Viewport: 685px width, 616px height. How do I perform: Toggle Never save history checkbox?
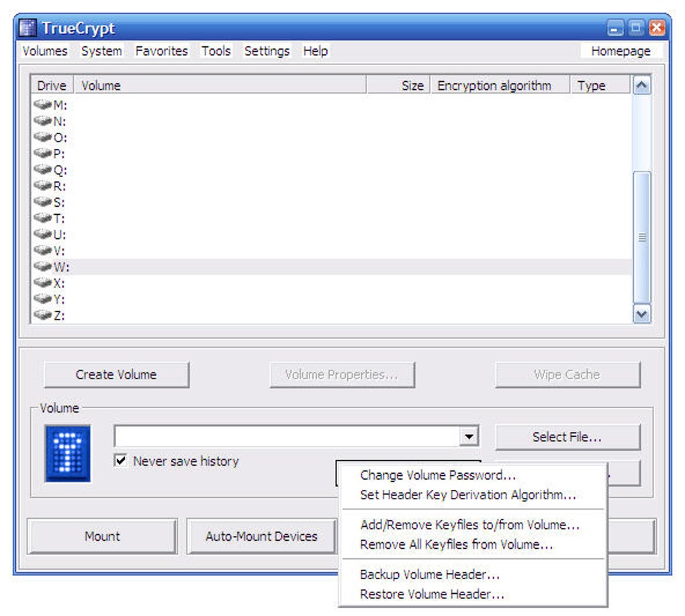pos(121,460)
